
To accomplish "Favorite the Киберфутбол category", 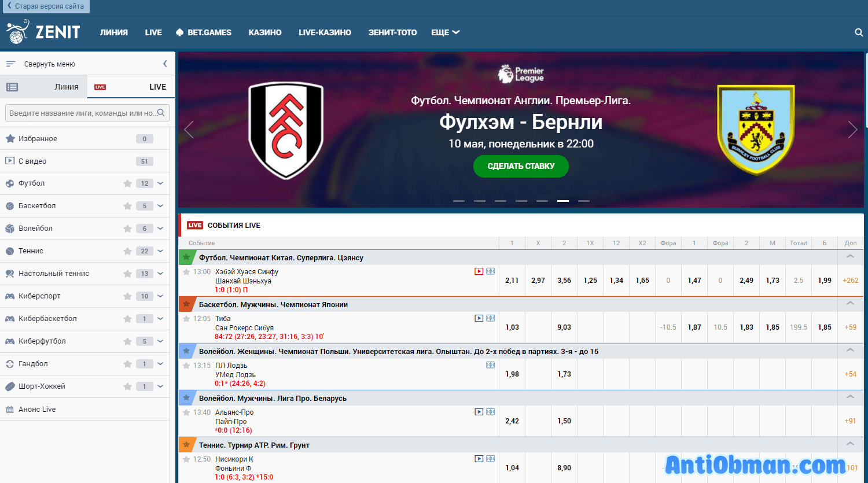I will click(x=127, y=341).
